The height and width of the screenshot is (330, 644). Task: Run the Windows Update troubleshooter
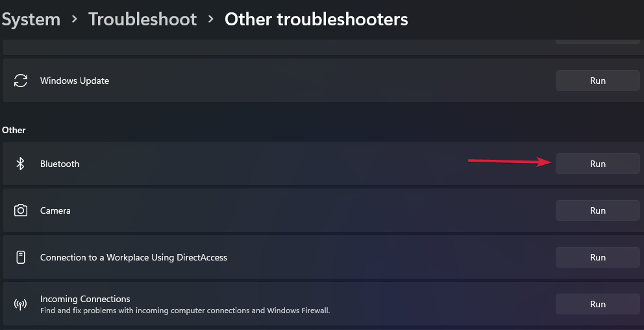[x=597, y=81]
